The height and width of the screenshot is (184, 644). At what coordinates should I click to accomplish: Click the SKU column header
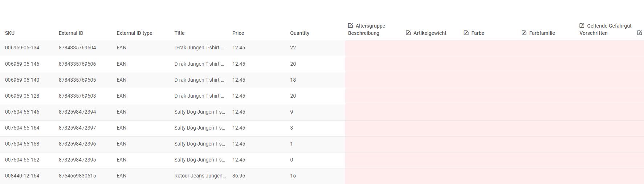10,33
